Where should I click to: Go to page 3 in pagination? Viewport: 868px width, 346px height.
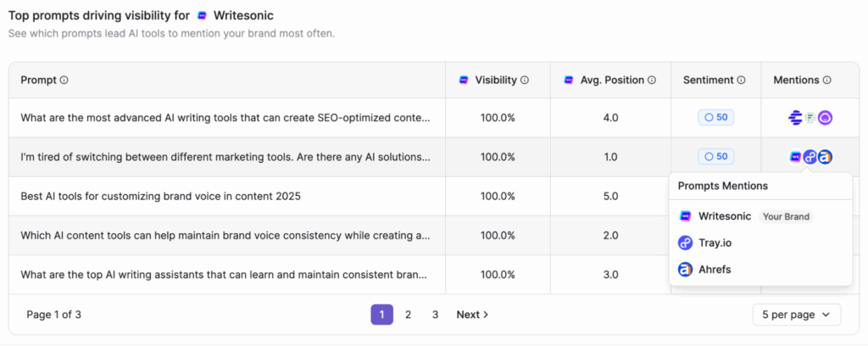coord(435,315)
